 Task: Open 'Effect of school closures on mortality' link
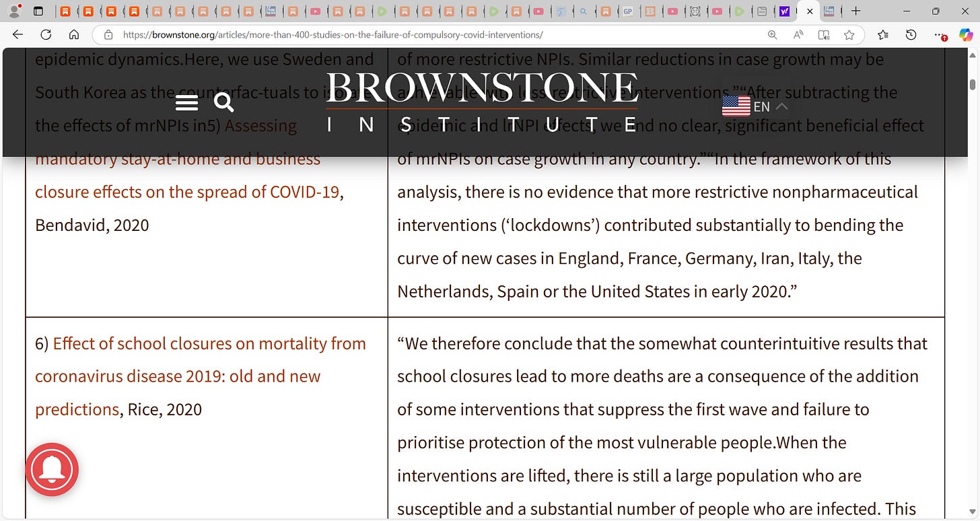201,376
